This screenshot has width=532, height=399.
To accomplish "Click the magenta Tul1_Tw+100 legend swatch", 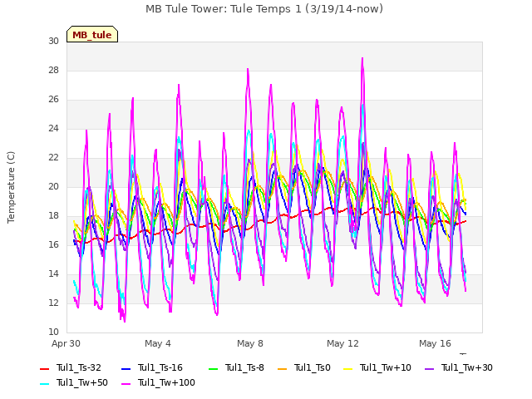I will click(x=126, y=383).
